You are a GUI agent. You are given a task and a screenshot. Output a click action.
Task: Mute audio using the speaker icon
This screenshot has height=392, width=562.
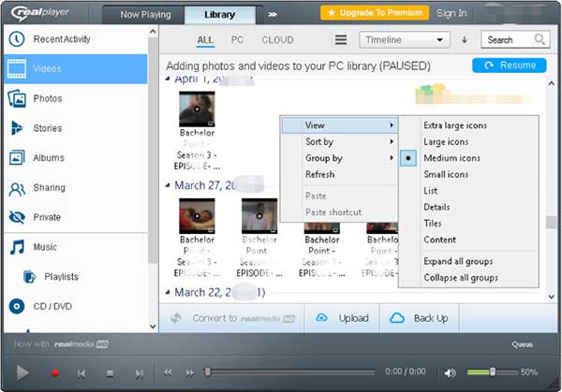pyautogui.click(x=451, y=373)
